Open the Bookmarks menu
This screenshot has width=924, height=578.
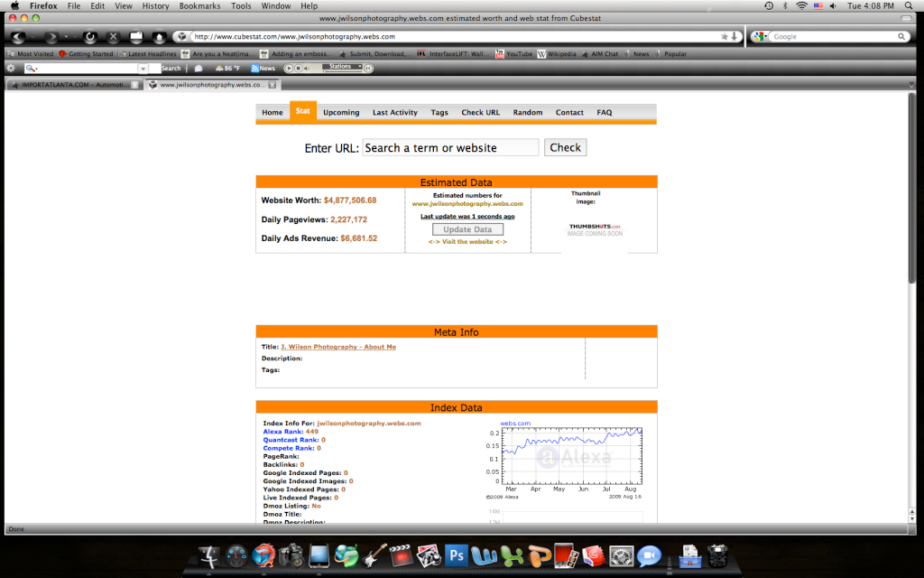pos(199,5)
